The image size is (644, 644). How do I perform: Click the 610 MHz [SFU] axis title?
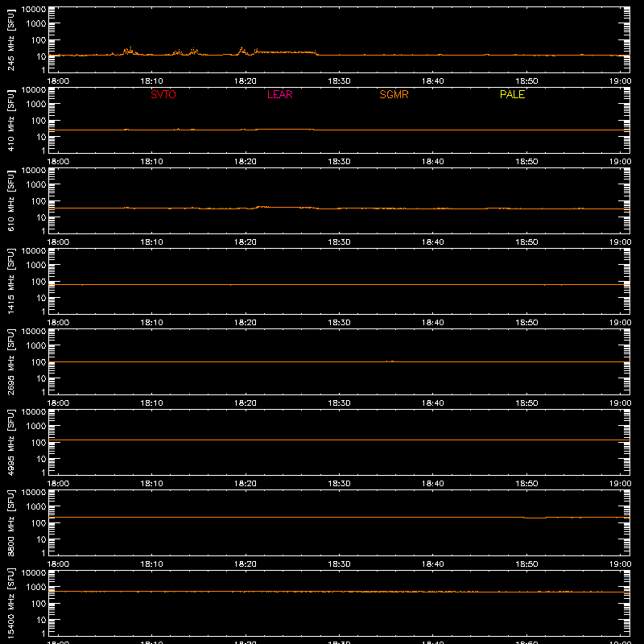(x=10, y=200)
